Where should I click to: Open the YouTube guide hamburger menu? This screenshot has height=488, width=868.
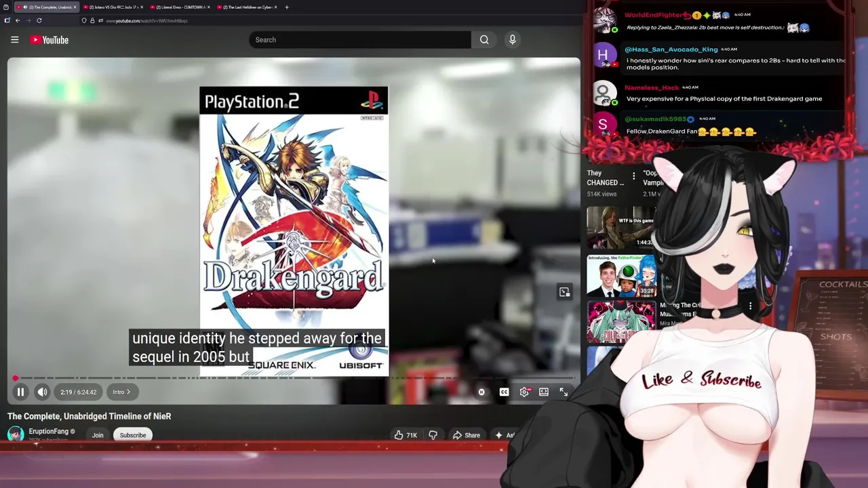[x=14, y=40]
